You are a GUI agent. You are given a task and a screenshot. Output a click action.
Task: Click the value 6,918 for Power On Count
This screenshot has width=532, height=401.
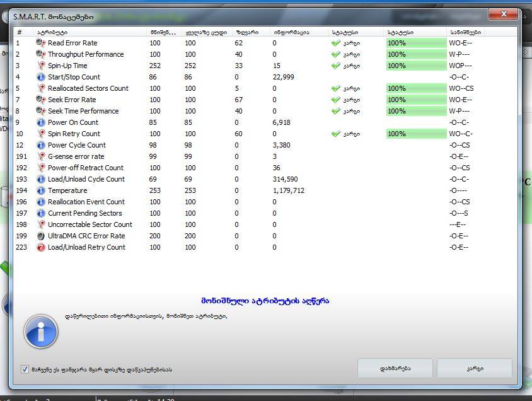282,122
